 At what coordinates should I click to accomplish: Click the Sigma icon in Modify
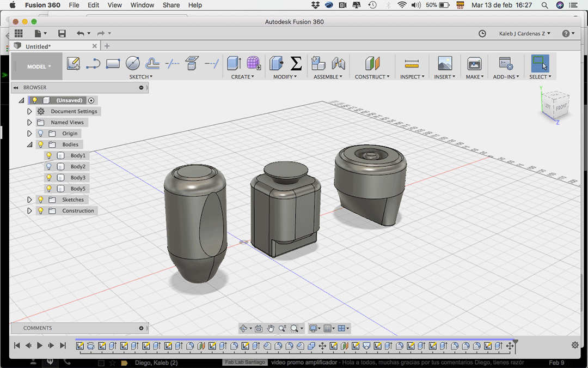pyautogui.click(x=296, y=64)
